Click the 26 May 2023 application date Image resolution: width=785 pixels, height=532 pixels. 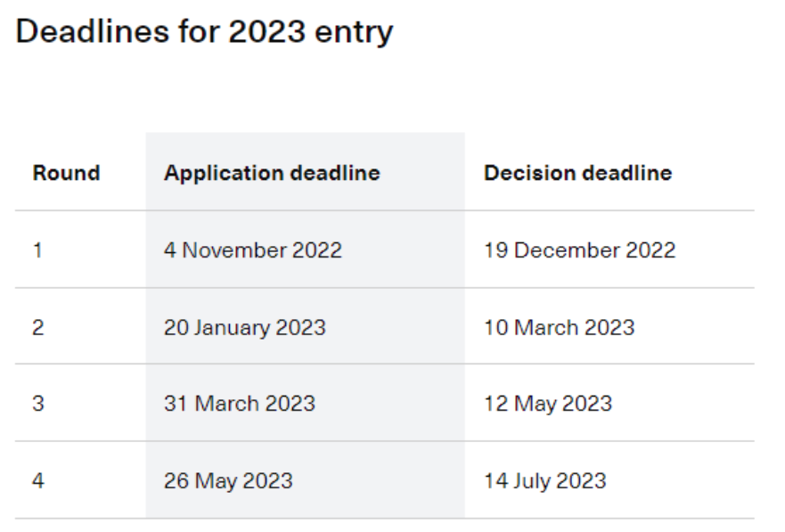click(227, 481)
